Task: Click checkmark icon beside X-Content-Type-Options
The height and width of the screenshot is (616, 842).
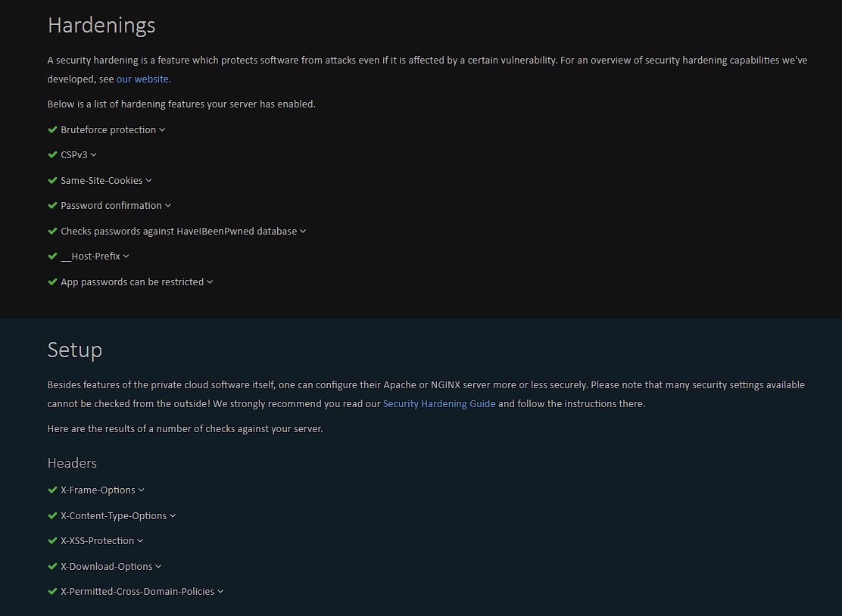Action: [x=52, y=516]
